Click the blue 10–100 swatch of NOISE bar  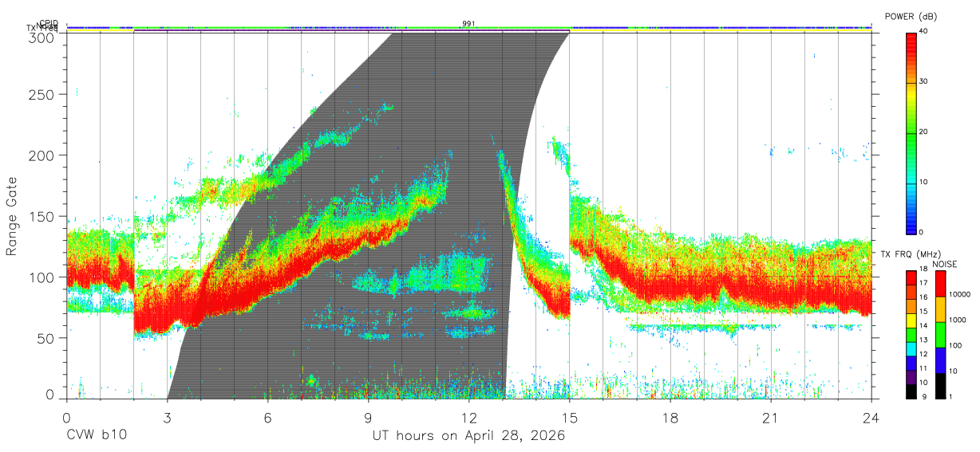[x=941, y=360]
